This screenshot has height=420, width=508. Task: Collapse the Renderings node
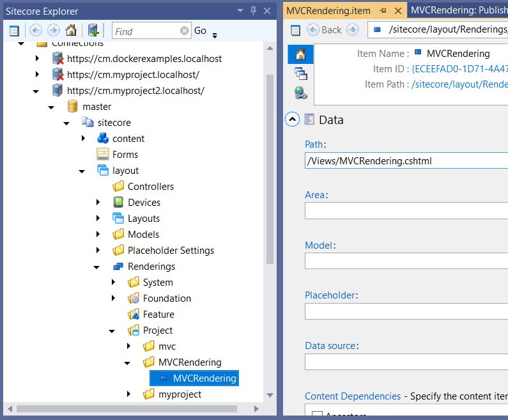pyautogui.click(x=96, y=267)
